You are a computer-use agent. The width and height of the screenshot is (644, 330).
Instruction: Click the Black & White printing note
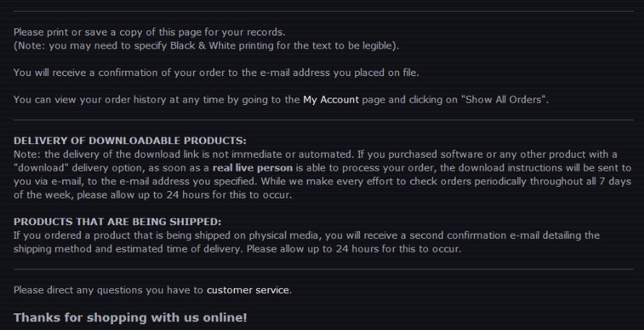206,46
